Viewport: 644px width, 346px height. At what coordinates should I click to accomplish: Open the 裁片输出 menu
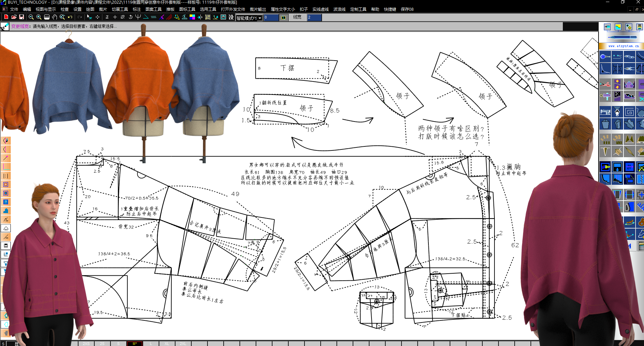[x=258, y=9]
